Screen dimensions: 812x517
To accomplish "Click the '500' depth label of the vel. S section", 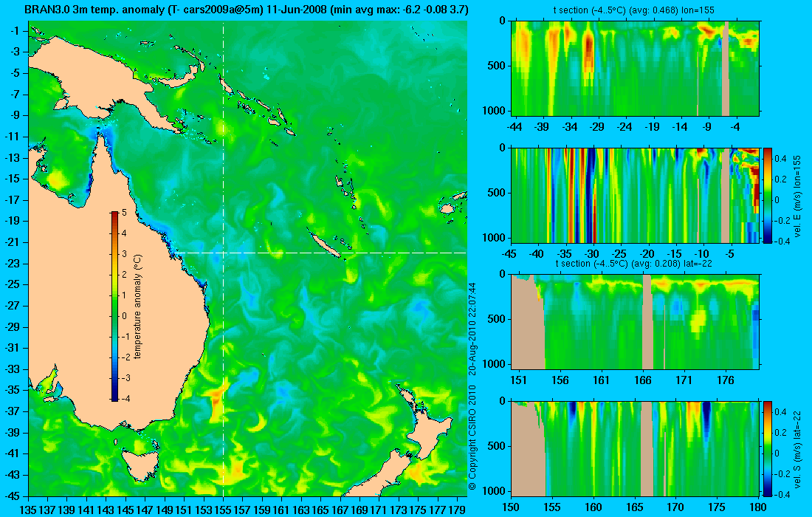I will pos(498,446).
